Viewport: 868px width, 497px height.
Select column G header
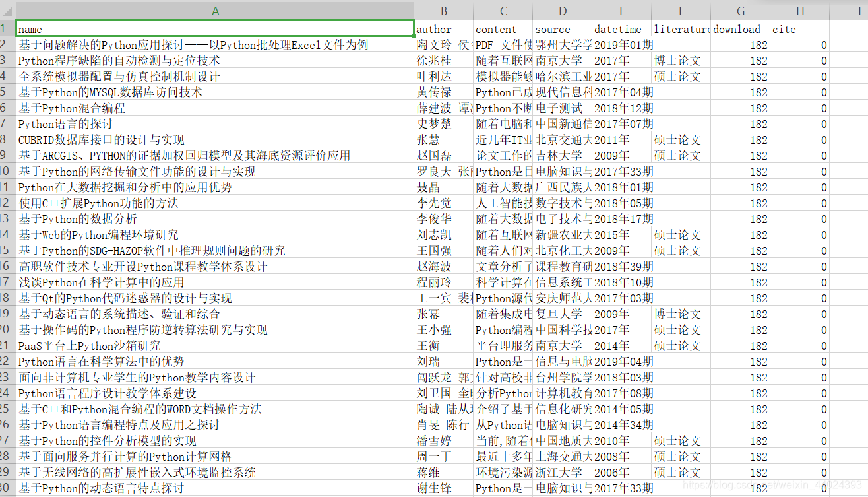(741, 11)
